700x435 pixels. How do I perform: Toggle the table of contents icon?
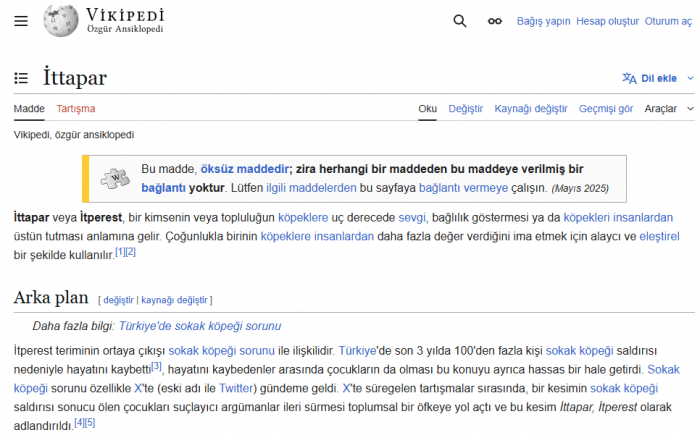pyautogui.click(x=21, y=78)
